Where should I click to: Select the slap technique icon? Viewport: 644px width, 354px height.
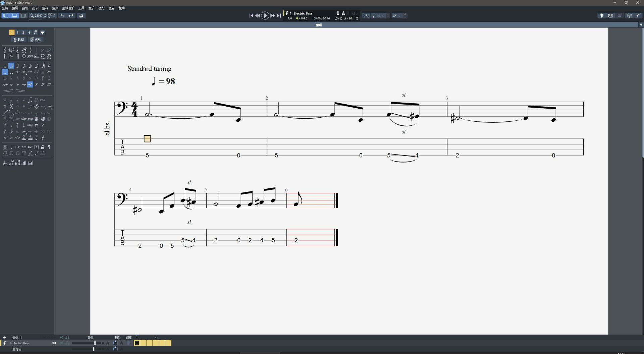(24, 119)
